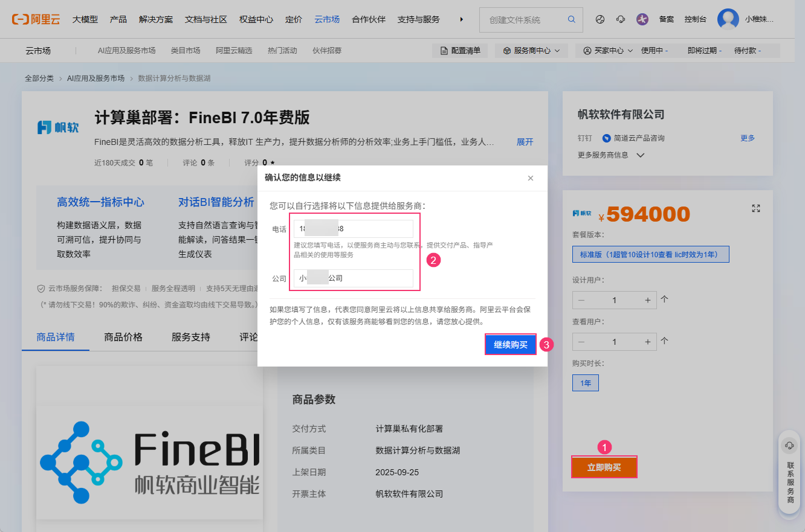Go to 伙伴招募 in the sub navigation

tap(328, 51)
